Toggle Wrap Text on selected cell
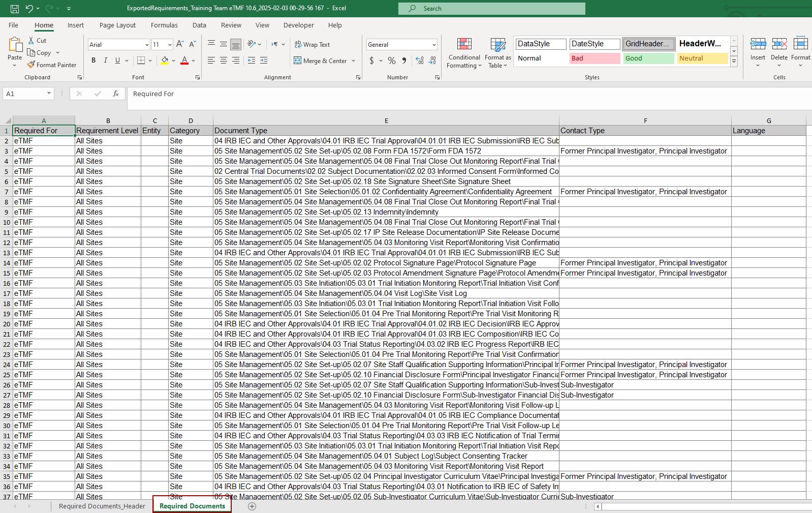 313,45
